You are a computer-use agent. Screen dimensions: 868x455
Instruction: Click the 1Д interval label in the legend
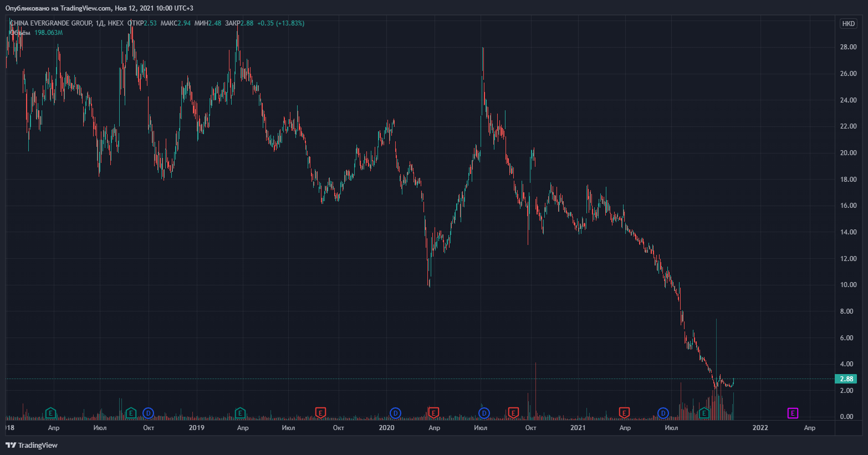pyautogui.click(x=100, y=23)
